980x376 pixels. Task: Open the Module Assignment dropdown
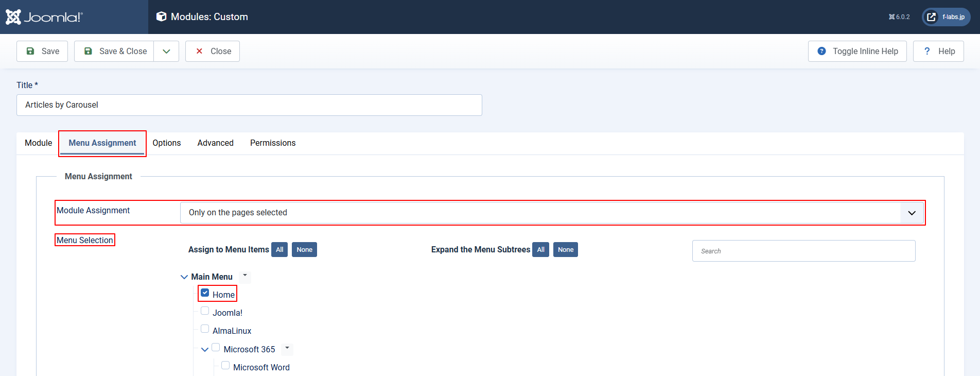(x=912, y=213)
